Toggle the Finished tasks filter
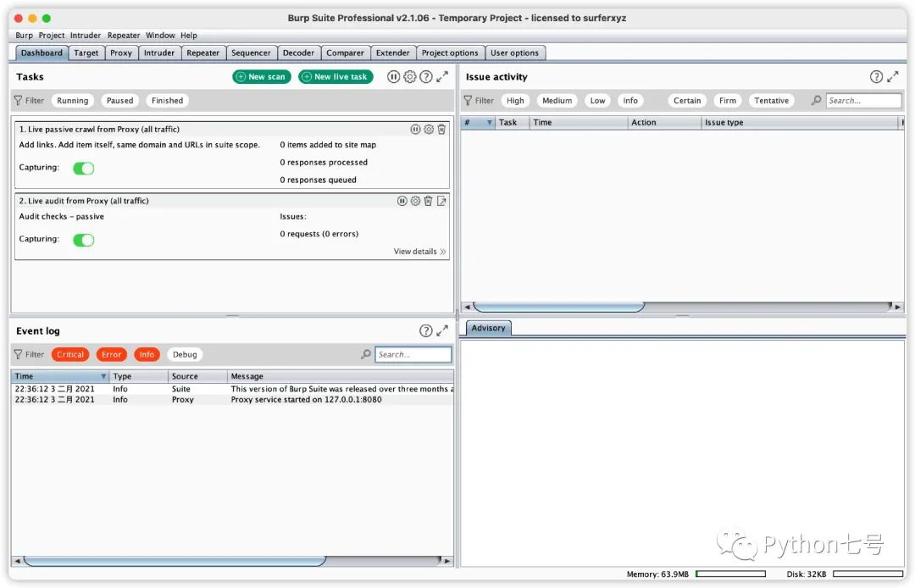This screenshot has height=588, width=915. coord(167,100)
